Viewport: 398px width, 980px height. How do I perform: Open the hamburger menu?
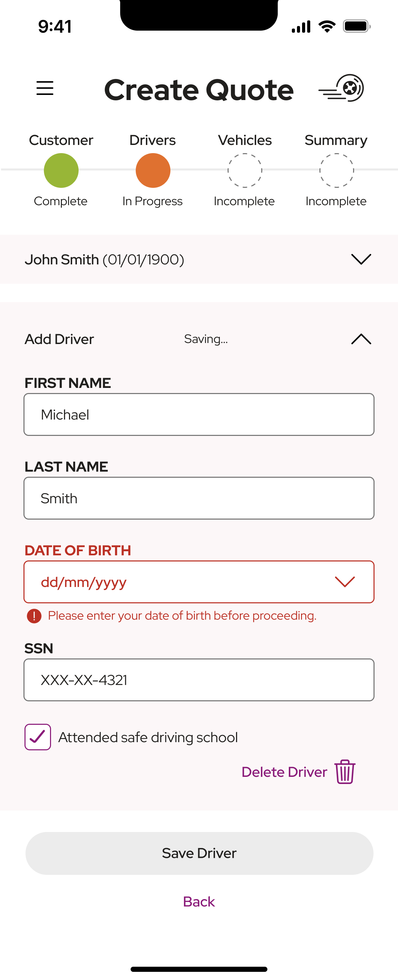(45, 88)
